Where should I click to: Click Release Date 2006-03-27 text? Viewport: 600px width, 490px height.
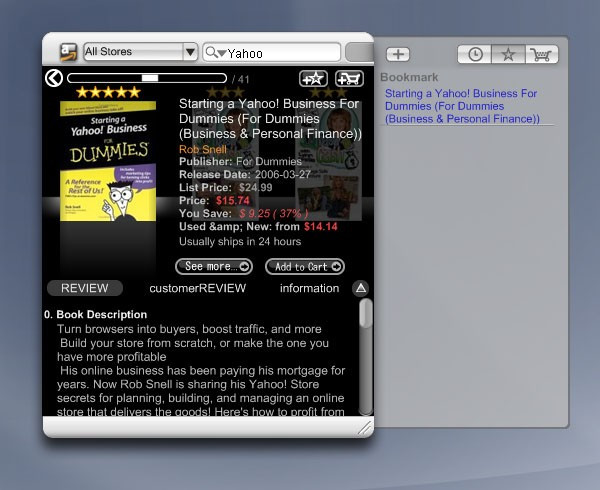click(x=245, y=174)
